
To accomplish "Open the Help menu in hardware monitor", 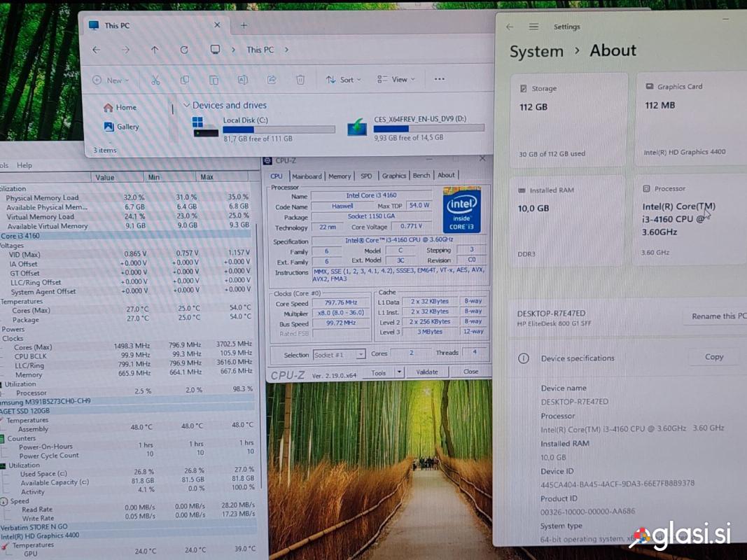I will 25,165.
